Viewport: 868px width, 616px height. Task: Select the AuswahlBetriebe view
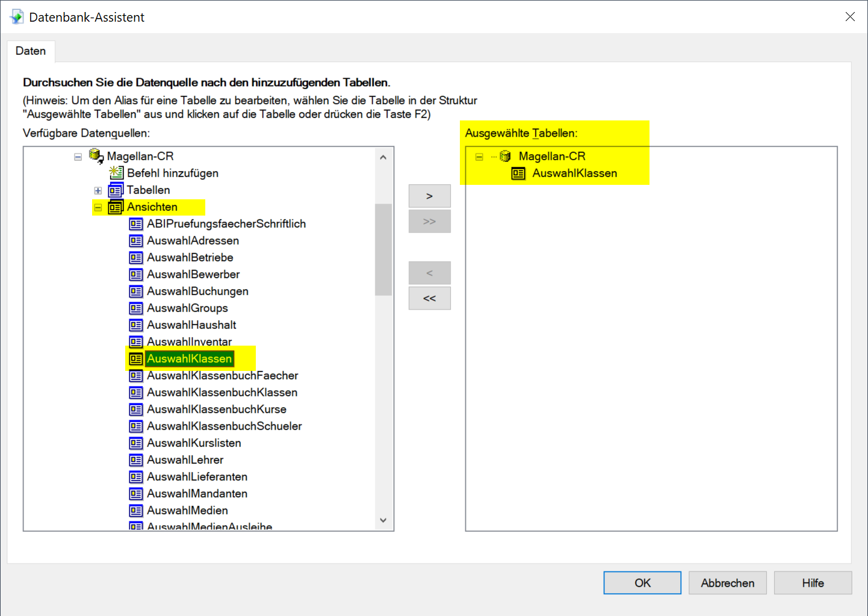[190, 258]
